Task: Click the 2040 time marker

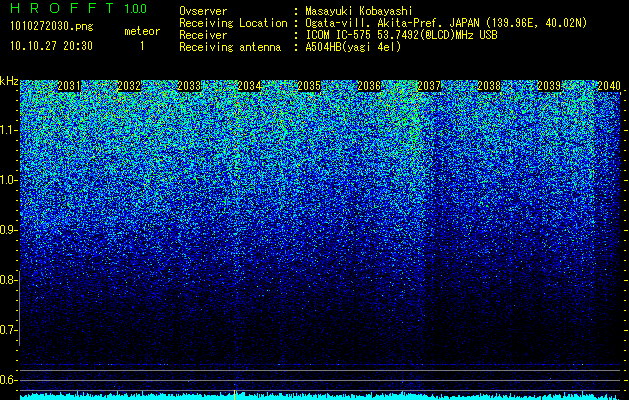Action: [x=609, y=86]
